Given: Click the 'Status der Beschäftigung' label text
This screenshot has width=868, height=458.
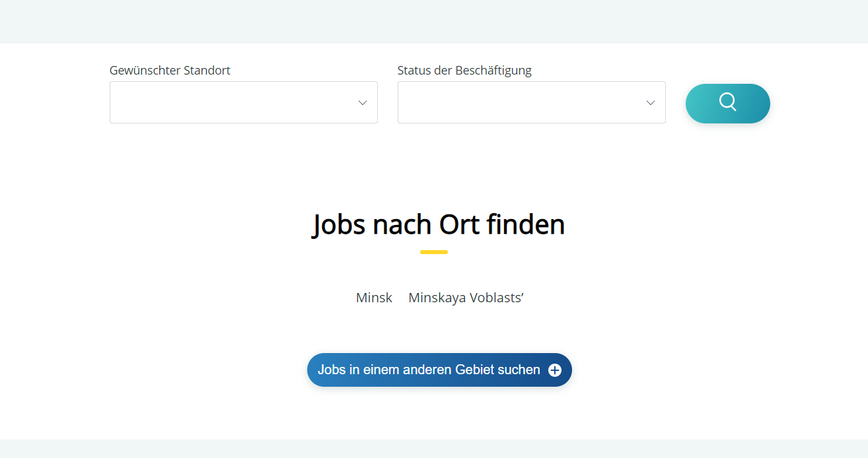Looking at the screenshot, I should pyautogui.click(x=464, y=71).
